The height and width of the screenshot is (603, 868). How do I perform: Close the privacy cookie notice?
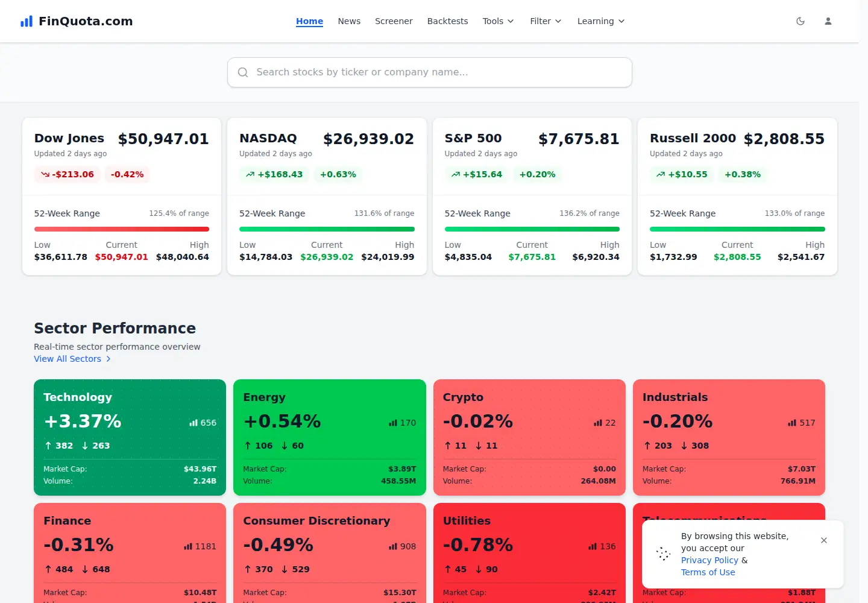pyautogui.click(x=824, y=540)
